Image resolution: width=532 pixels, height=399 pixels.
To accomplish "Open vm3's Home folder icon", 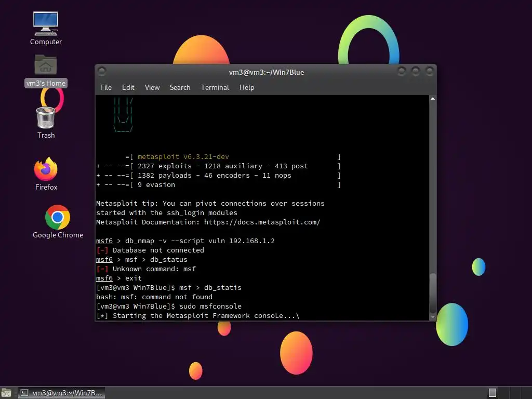I will click(x=46, y=71).
